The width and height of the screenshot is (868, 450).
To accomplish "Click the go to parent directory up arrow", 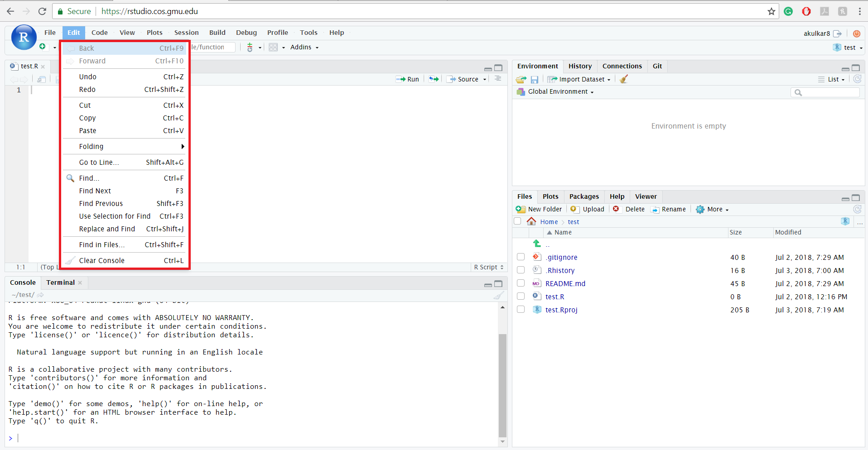I will click(x=537, y=244).
